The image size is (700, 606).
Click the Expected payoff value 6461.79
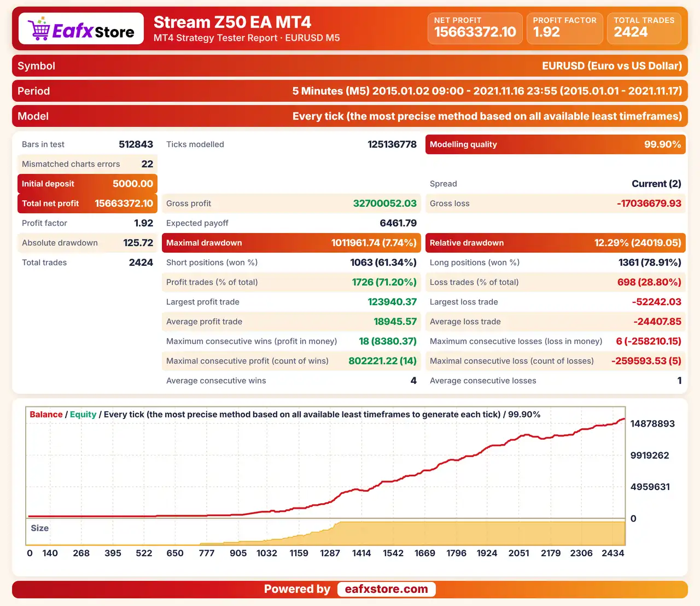point(398,223)
